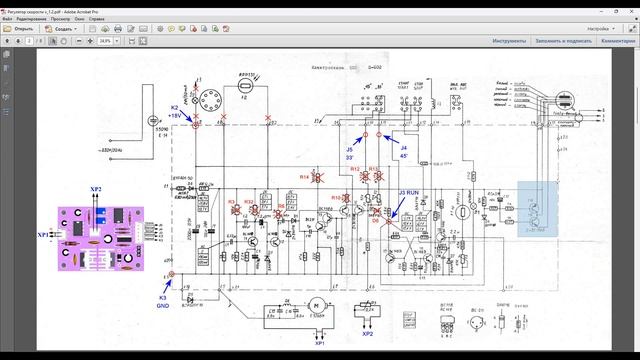
Task: Go to previous page with up arrow
Action: tap(7, 41)
